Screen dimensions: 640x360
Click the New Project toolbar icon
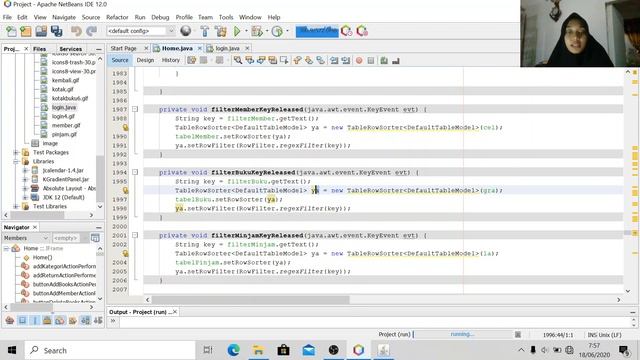pos(25,31)
